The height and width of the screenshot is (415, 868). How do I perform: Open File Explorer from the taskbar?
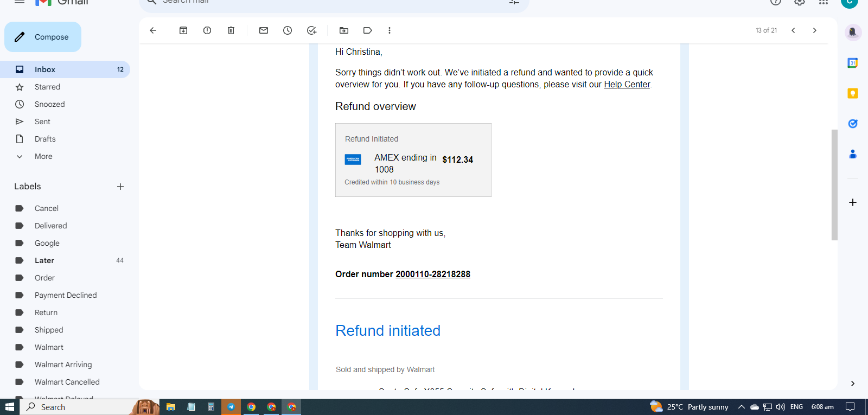coord(171,407)
